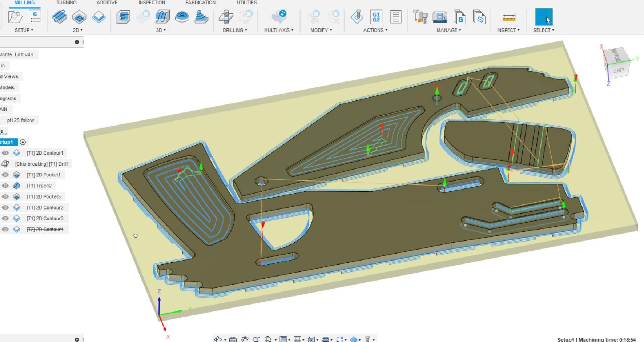Switch to the ADDITIVE tab

click(x=107, y=3)
